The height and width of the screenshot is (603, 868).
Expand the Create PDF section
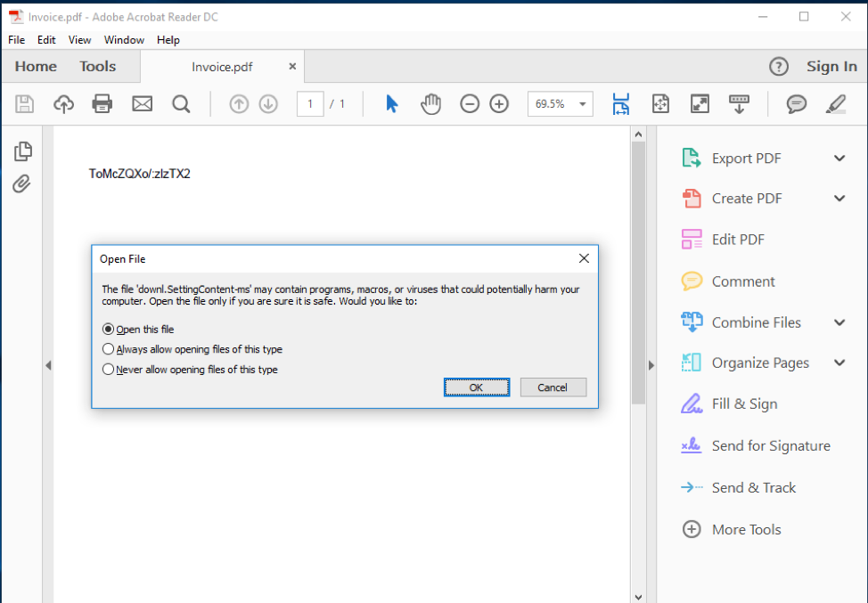(x=839, y=198)
